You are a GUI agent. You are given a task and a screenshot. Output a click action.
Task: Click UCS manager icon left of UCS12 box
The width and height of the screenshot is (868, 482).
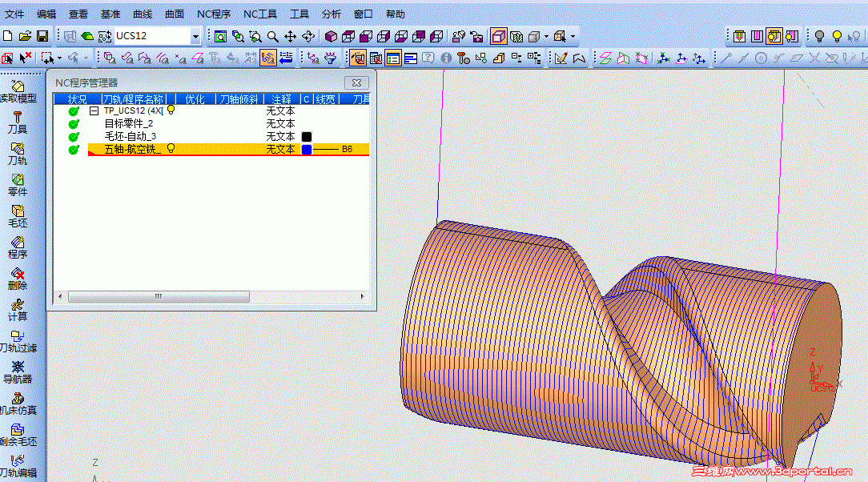[105, 36]
